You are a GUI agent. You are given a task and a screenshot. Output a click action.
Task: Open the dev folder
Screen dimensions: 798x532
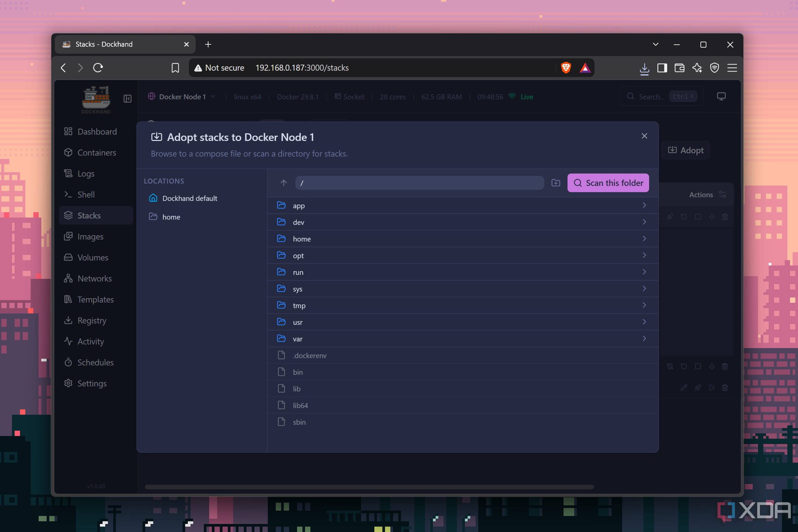pyautogui.click(x=463, y=222)
